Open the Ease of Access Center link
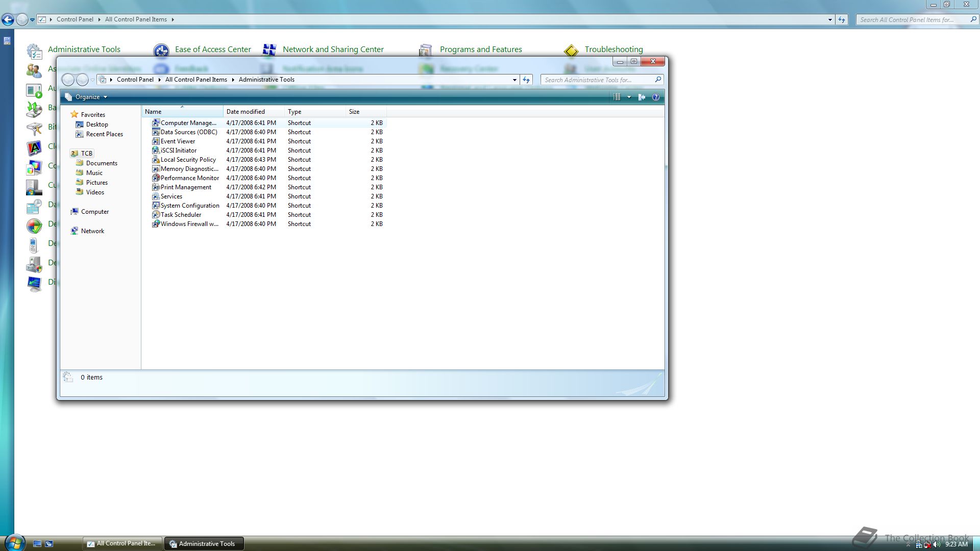The image size is (980, 551). coord(213,49)
